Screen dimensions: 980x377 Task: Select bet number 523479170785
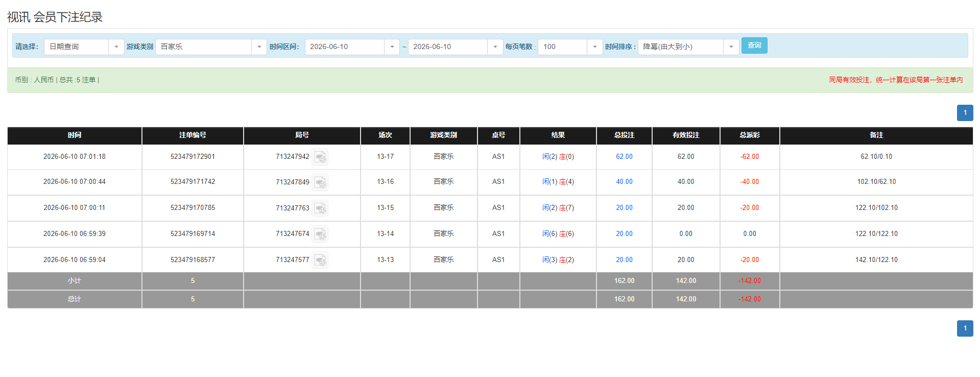pos(193,208)
